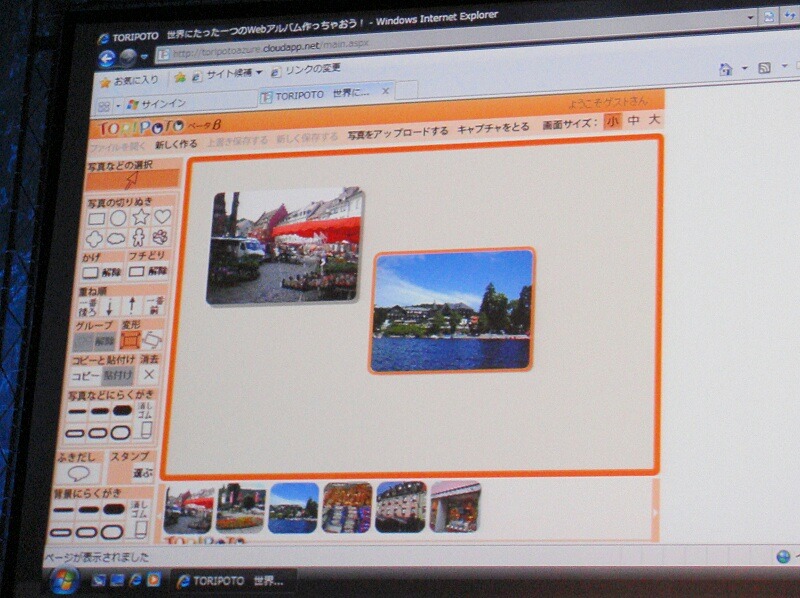Screen dimensions: 800x598
Task: Choose the paw print photo cutout
Action: coord(160,236)
